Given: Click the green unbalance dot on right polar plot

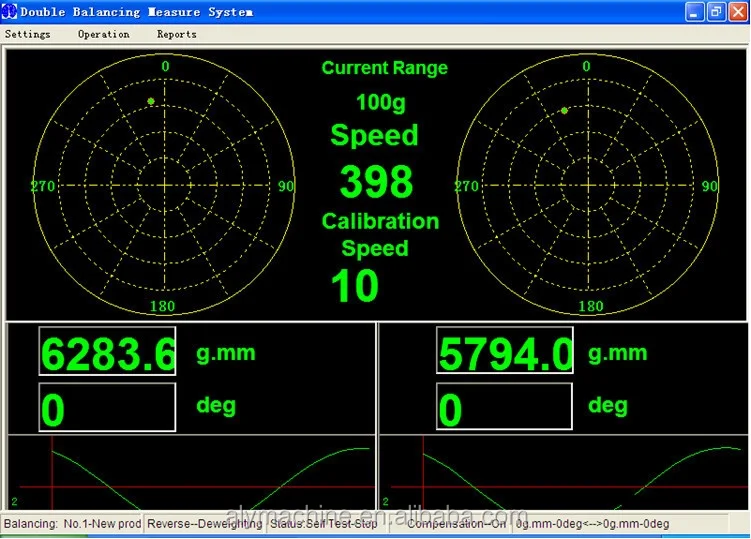Looking at the screenshot, I should coord(564,110).
